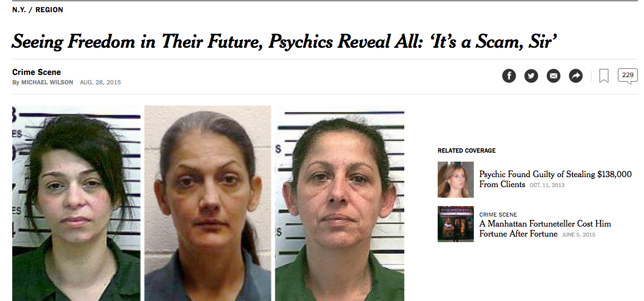Screen dimensions: 644x301
Task: Open the N.Y. / Region section
Action: click(38, 10)
